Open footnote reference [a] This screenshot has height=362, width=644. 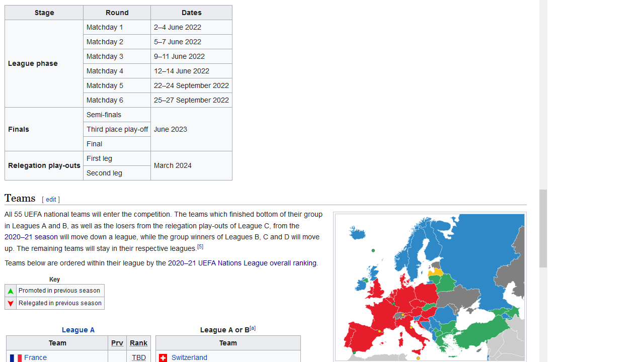(253, 328)
